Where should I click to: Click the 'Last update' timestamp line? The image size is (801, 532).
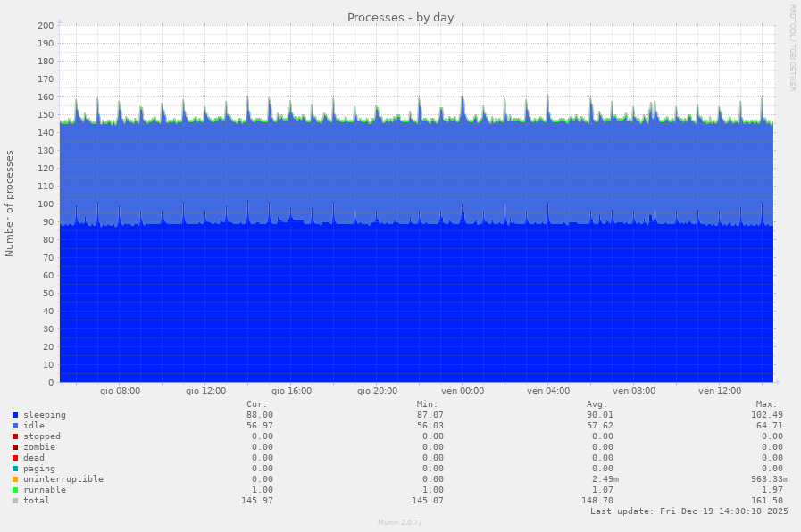(x=687, y=511)
